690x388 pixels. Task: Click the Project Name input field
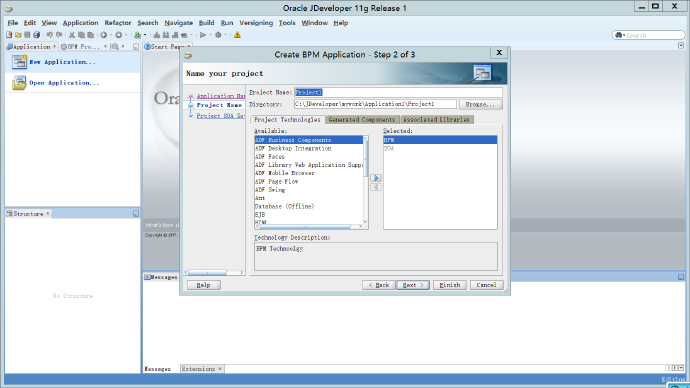pyautogui.click(x=398, y=92)
